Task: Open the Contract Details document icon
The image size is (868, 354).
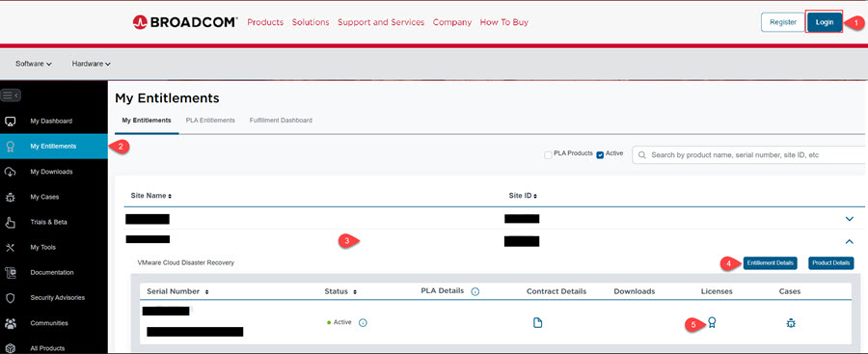Action: 537,322
